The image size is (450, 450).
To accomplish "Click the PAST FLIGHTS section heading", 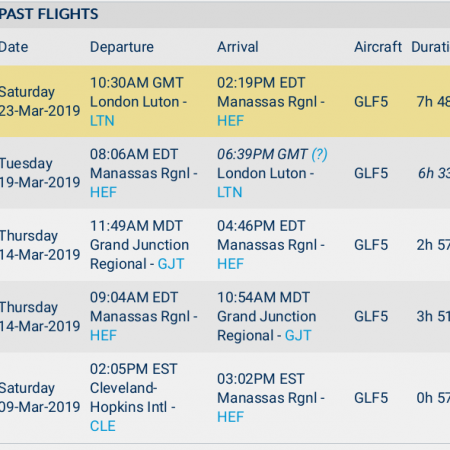I will point(49,14).
